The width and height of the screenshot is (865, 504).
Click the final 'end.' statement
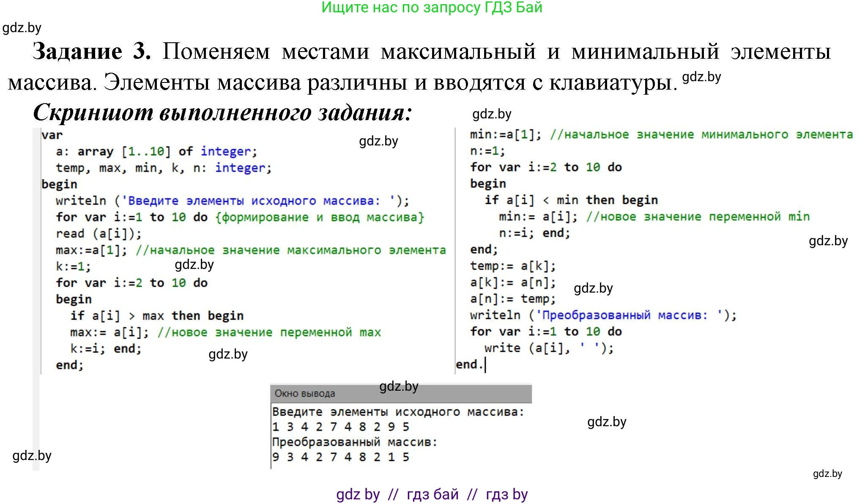click(470, 364)
